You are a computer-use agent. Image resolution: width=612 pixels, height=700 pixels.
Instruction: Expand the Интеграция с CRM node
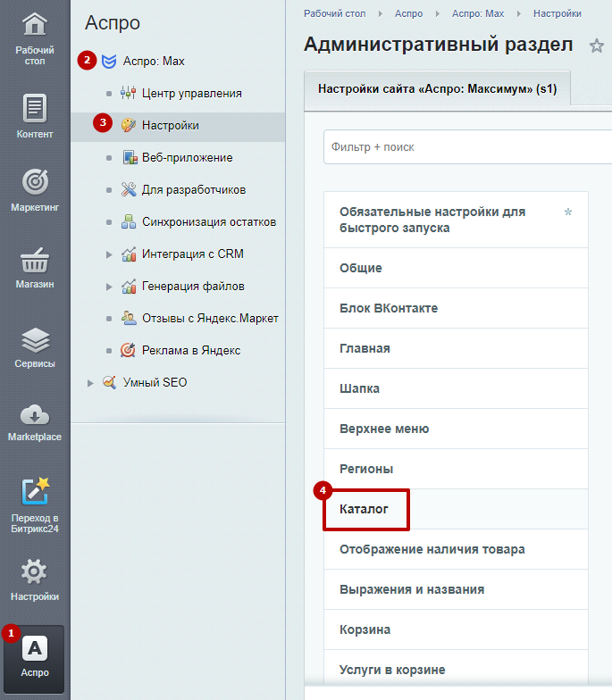[x=109, y=254]
